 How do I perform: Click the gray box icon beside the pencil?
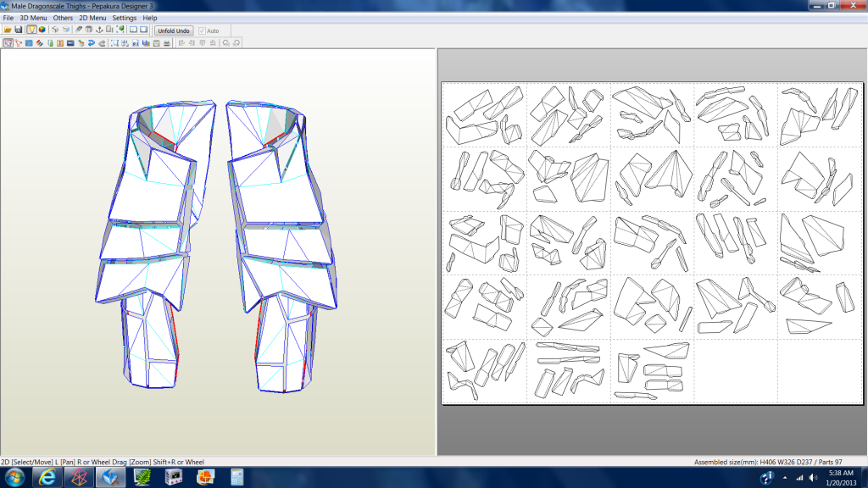click(x=88, y=30)
